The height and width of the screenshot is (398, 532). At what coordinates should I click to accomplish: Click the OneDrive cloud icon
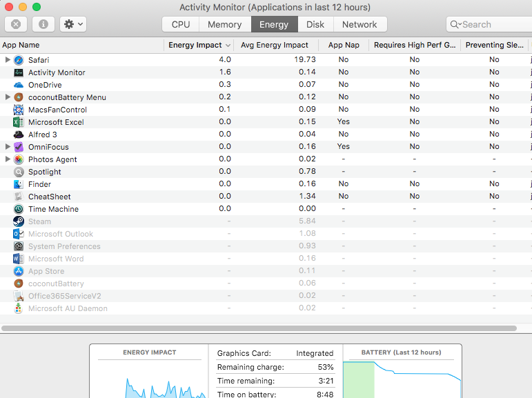pos(19,85)
